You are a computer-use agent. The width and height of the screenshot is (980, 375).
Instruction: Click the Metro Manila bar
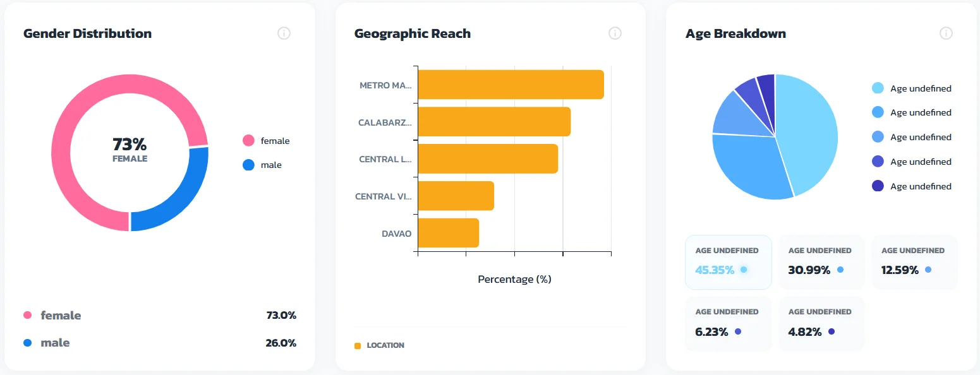[511, 85]
